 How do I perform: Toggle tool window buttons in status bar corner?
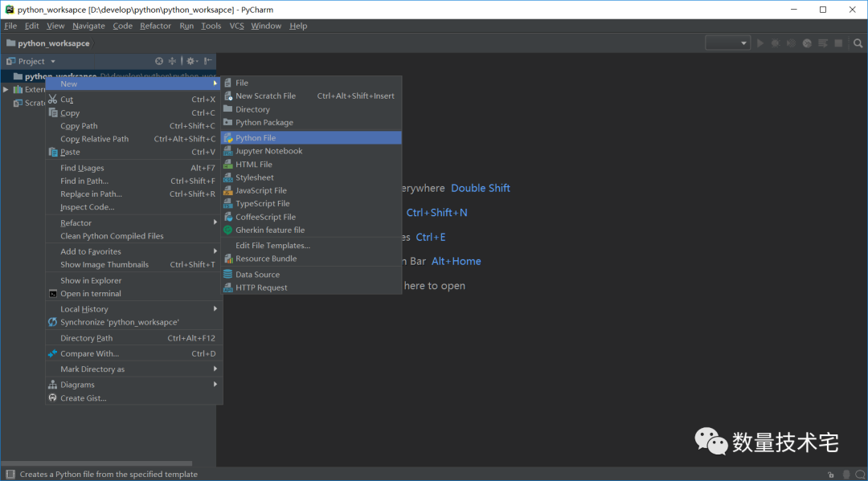pos(7,475)
